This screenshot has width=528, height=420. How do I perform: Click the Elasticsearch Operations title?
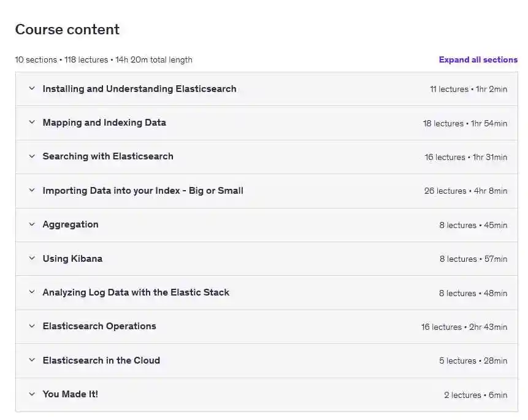coord(99,326)
